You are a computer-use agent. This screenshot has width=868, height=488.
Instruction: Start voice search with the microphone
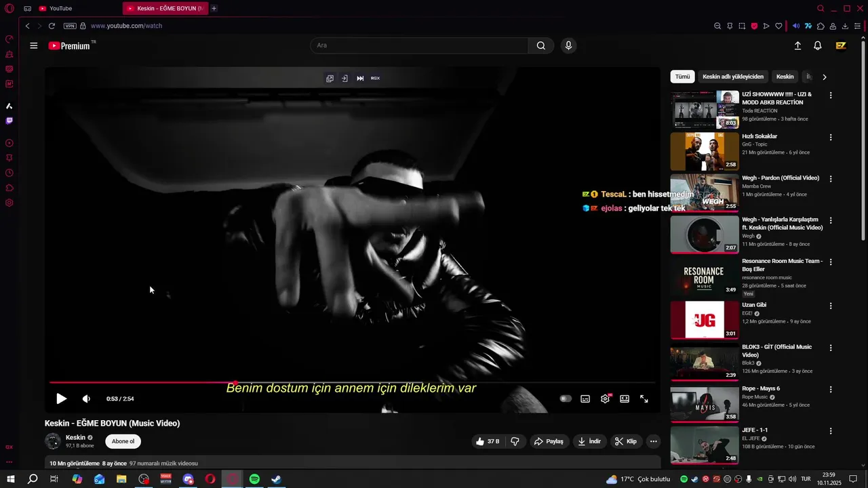coord(568,45)
